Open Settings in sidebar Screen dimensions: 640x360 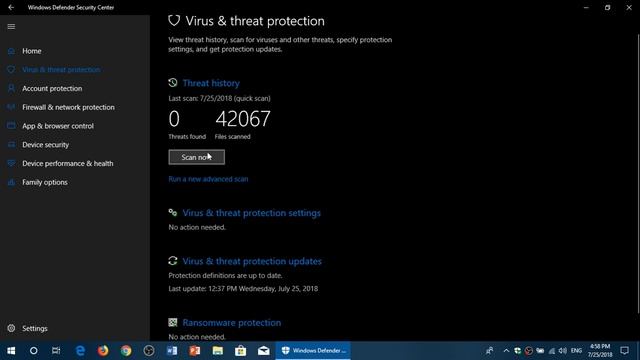click(x=35, y=329)
